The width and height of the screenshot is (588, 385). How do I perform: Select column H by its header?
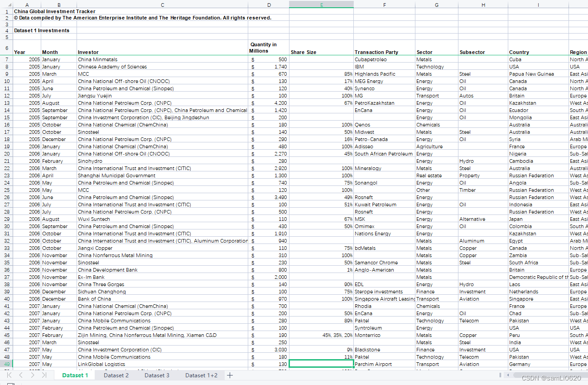[483, 5]
